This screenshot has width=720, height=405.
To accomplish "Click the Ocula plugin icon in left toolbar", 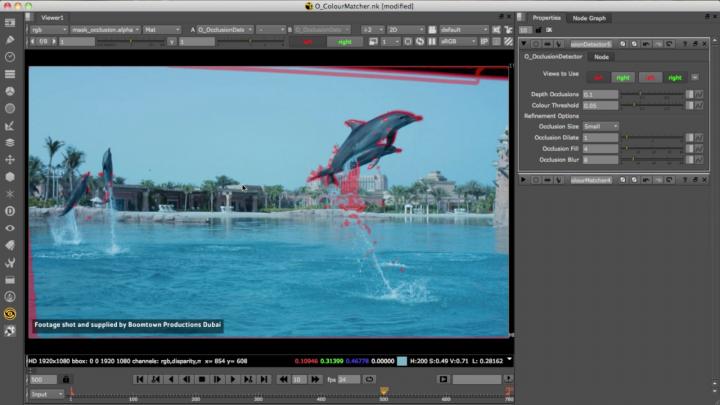I will click(x=10, y=313).
